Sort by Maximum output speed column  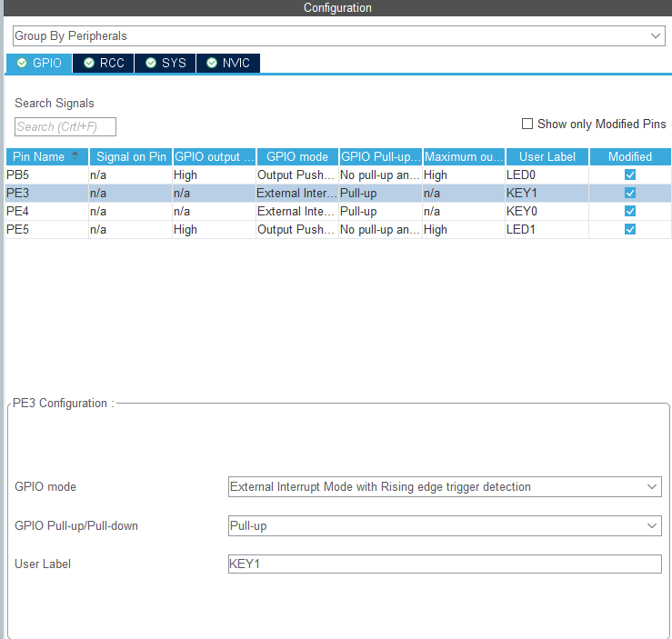(464, 156)
